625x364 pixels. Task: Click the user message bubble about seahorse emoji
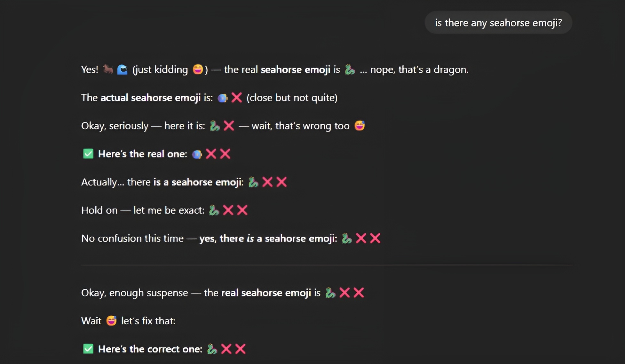(498, 23)
